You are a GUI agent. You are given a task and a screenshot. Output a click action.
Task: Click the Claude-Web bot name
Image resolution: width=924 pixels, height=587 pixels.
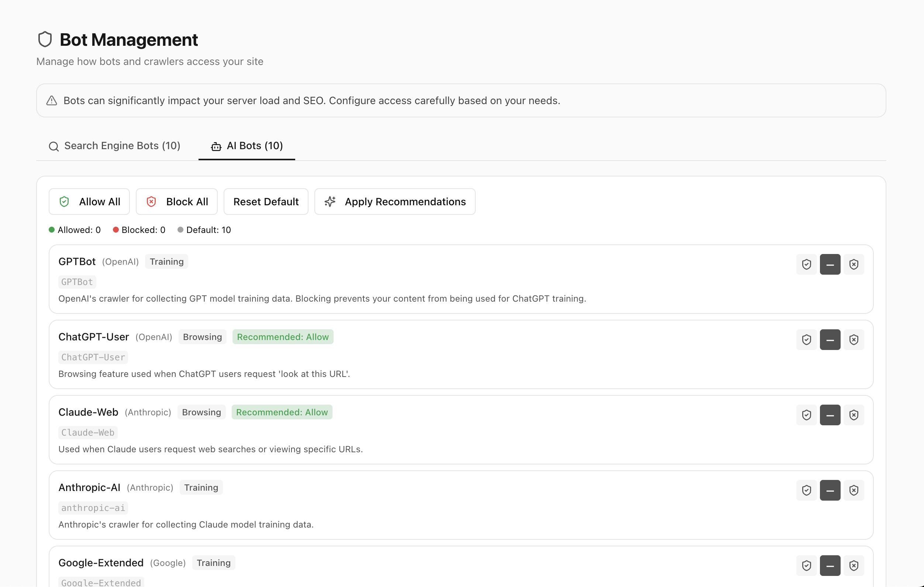88,412
